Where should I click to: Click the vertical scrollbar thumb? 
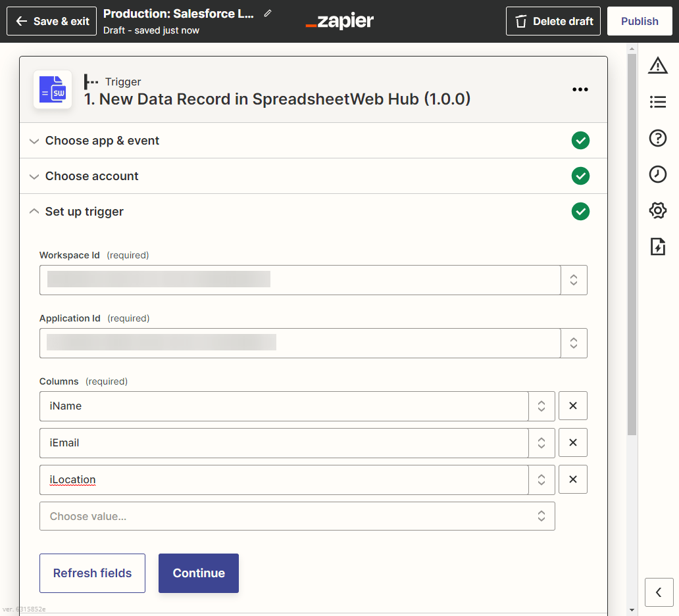[632, 245]
